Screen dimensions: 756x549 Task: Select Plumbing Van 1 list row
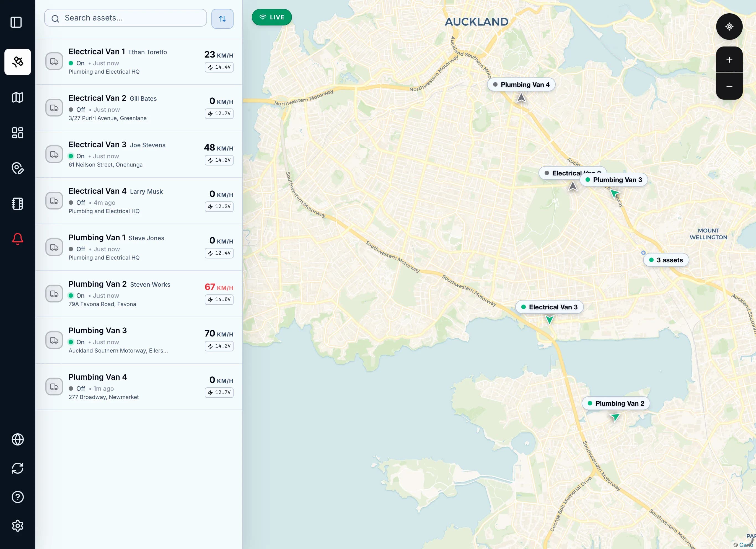click(x=139, y=247)
